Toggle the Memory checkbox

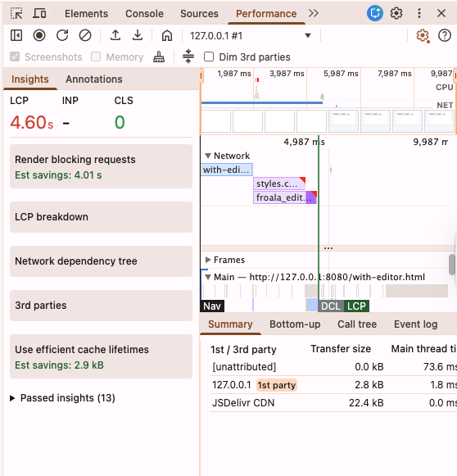[96, 57]
